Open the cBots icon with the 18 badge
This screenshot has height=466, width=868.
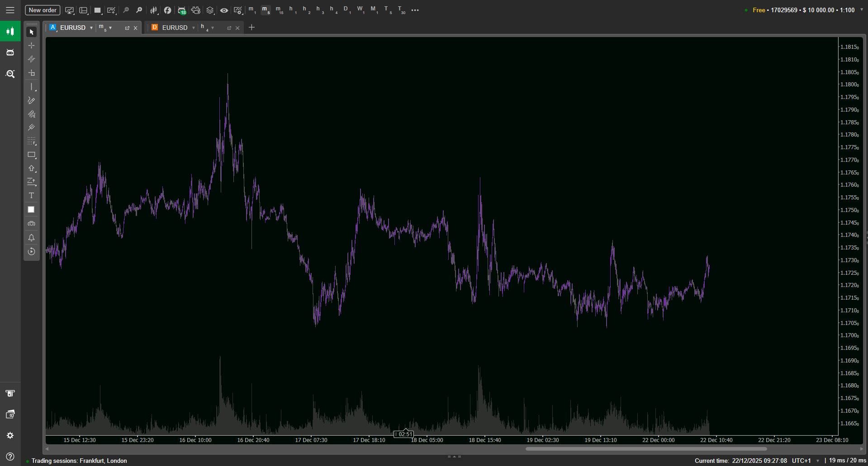(x=181, y=10)
